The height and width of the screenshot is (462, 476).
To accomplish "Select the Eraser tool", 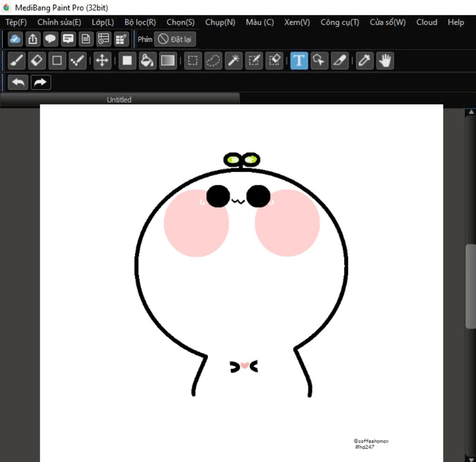I will coord(37,61).
